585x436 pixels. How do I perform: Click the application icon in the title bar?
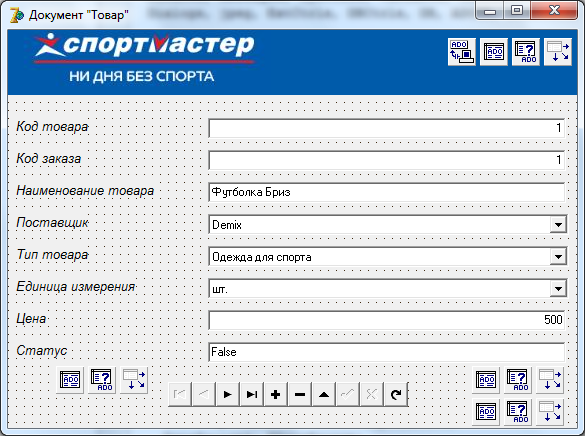pos(17,15)
